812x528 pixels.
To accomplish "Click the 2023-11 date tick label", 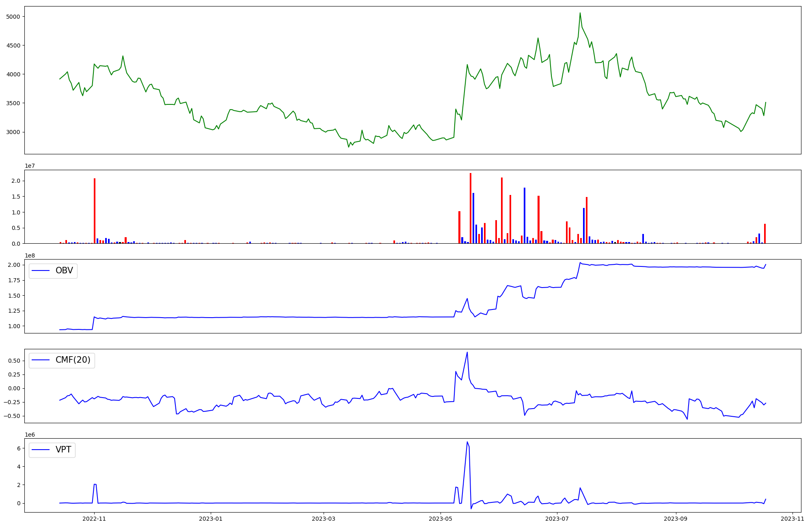I will pos(793,518).
